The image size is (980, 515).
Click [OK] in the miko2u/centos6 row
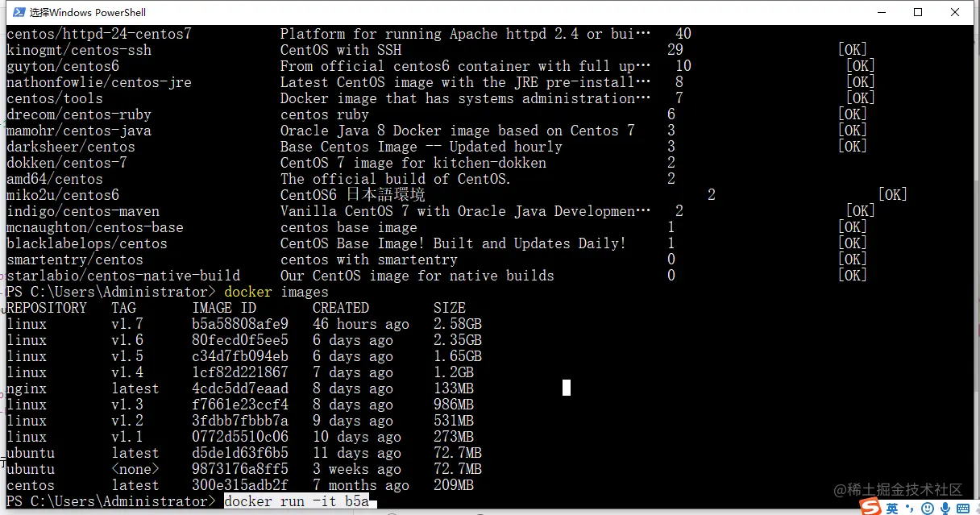click(893, 195)
